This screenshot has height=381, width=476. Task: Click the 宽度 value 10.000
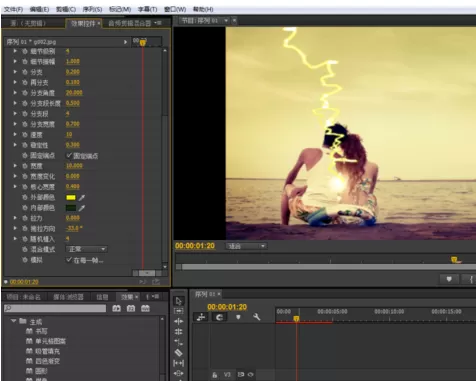click(74, 166)
